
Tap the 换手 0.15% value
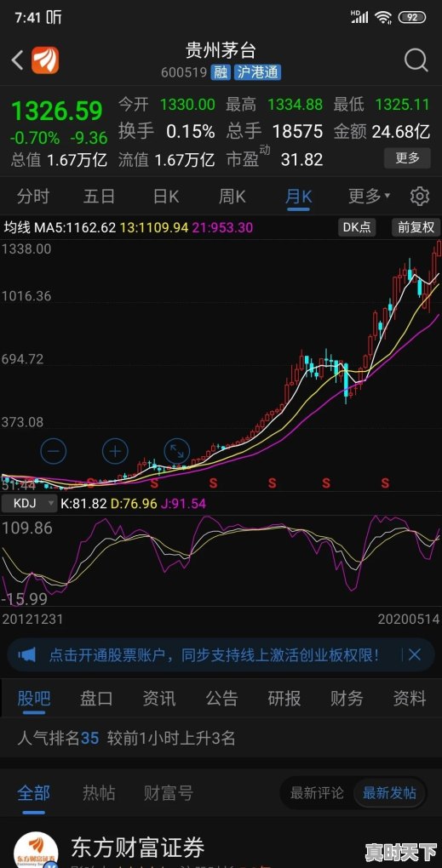[190, 131]
